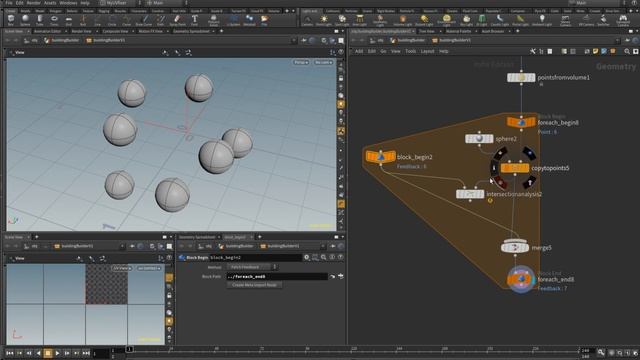Open the Persp camera dropdown in viewport
Screen dimensions: 640x360
pyautogui.click(x=301, y=62)
